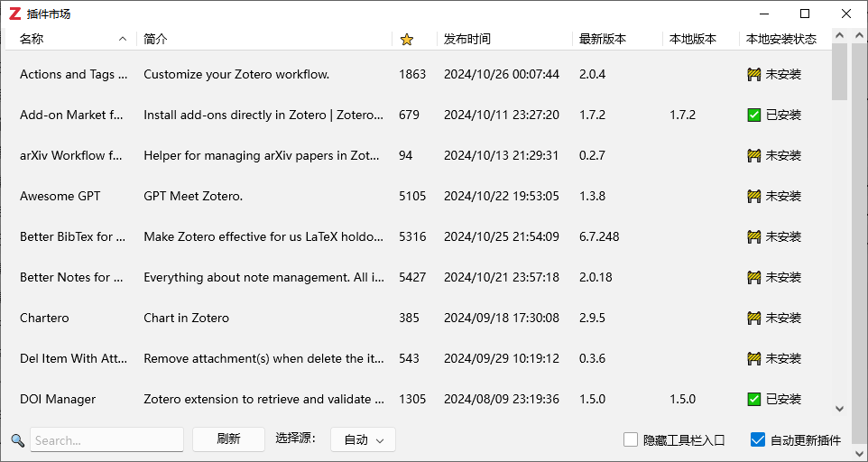Toggle sort order arrow on 名称 column
The image size is (868, 462).
pyautogui.click(x=123, y=40)
